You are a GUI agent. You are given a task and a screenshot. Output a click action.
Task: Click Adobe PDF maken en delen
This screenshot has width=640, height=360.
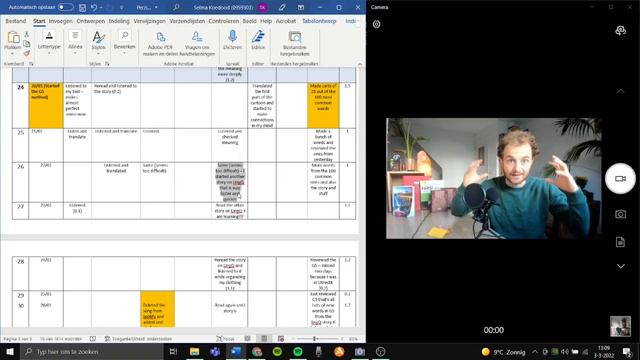(x=160, y=43)
